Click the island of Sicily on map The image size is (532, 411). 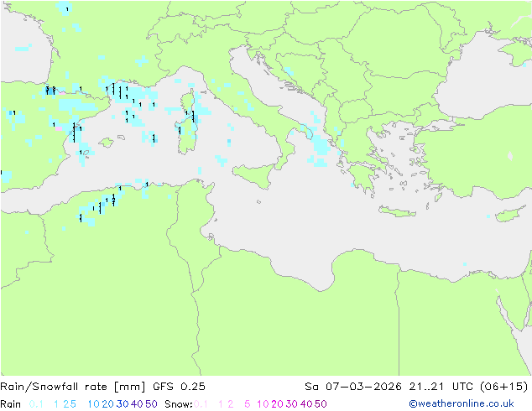255,175
